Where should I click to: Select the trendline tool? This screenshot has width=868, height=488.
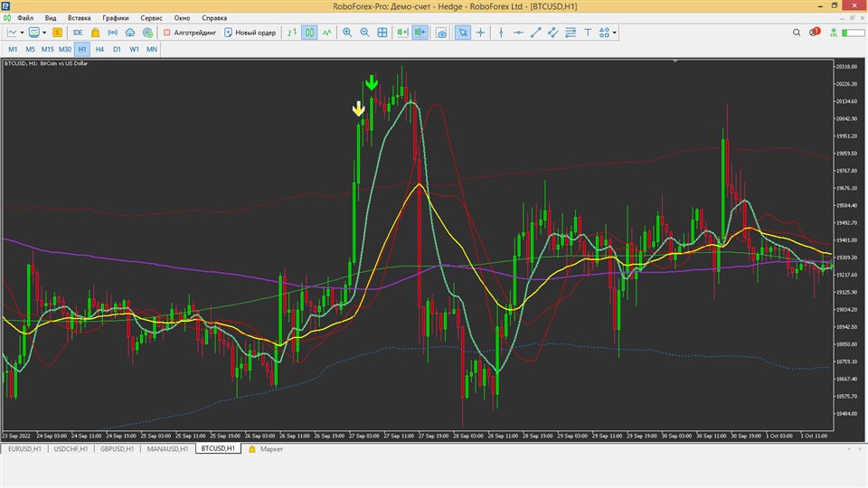[535, 33]
